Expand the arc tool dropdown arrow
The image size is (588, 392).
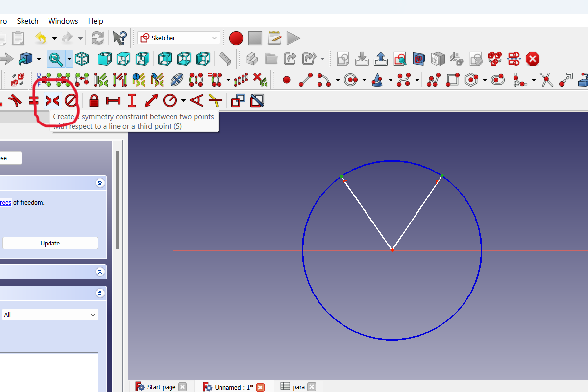(338, 80)
